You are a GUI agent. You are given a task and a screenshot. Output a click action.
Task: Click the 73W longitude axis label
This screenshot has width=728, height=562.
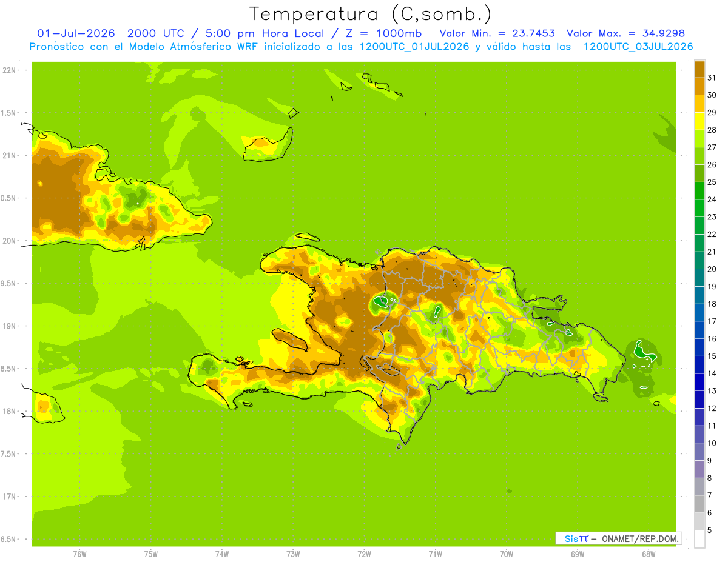tap(293, 554)
